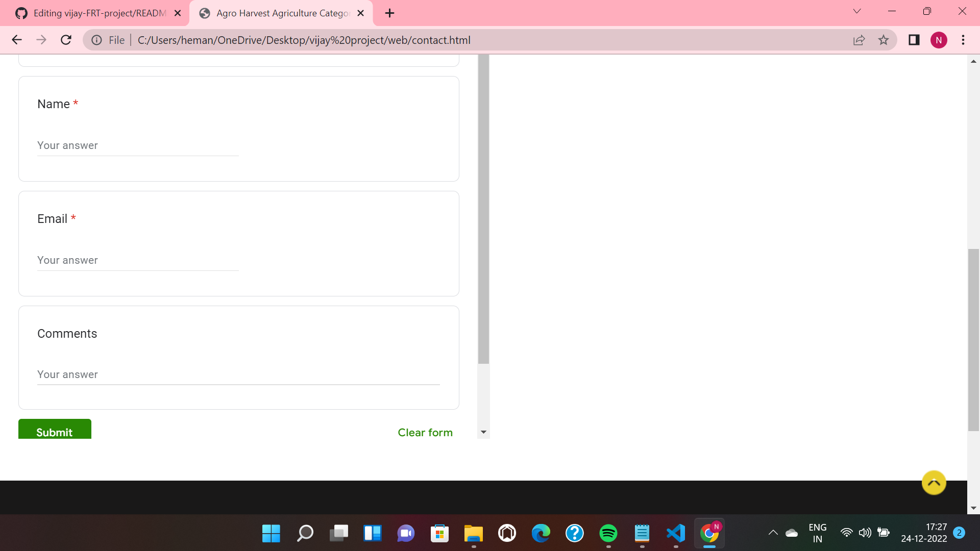This screenshot has height=551, width=980.
Task: Open Wi-Fi network settings in tray
Action: [x=846, y=533]
